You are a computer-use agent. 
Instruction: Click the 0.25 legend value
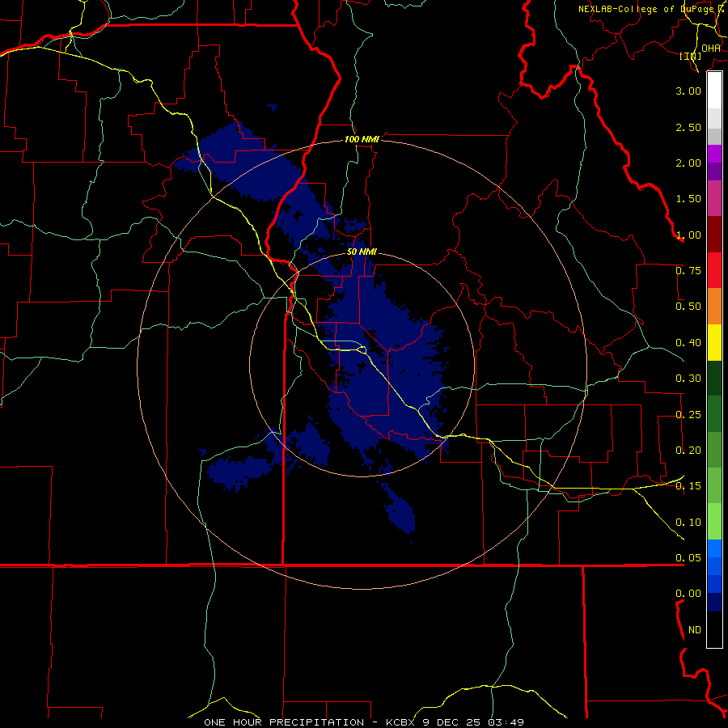click(x=688, y=415)
